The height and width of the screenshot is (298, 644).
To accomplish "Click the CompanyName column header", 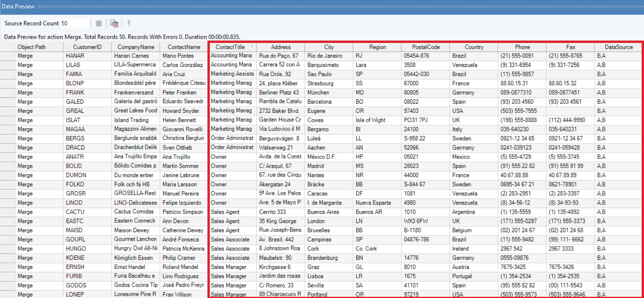I will pos(136,47).
